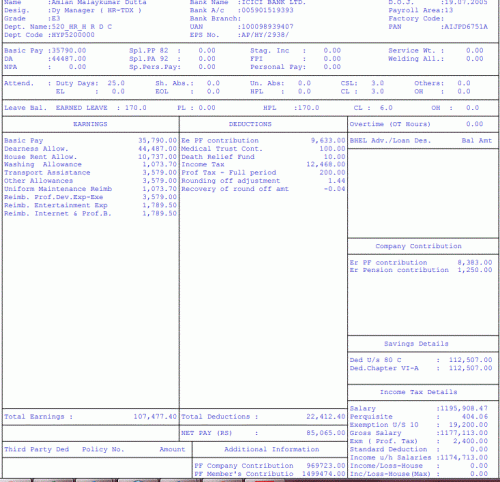Click the 'Ded.Chapter VI-A' row
Viewport: 500px width, 482px height.
[421, 368]
